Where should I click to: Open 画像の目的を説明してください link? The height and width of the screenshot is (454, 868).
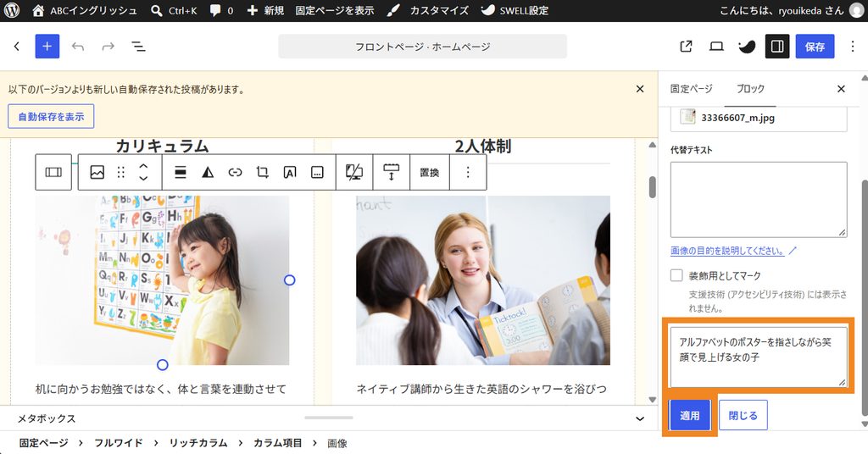click(x=733, y=251)
